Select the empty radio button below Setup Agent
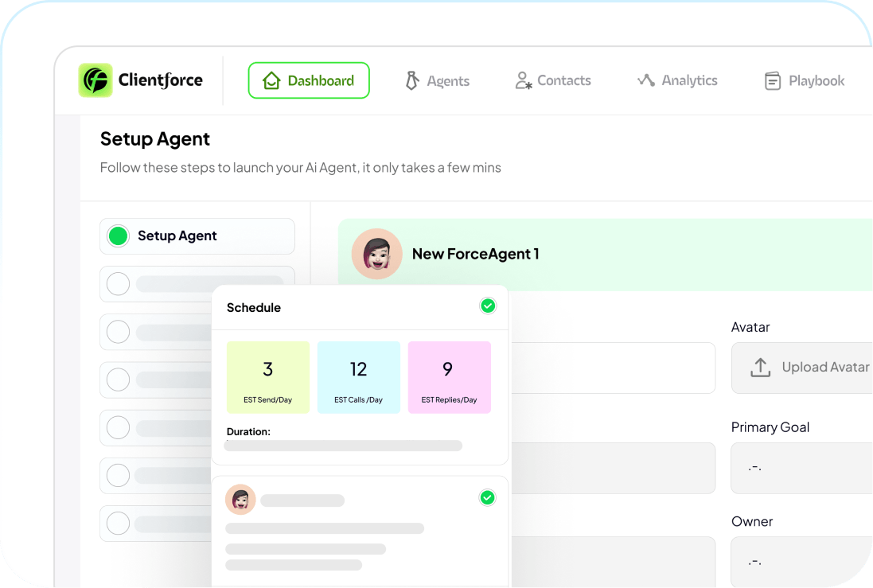Screen dimensions: 873x588 118,284
